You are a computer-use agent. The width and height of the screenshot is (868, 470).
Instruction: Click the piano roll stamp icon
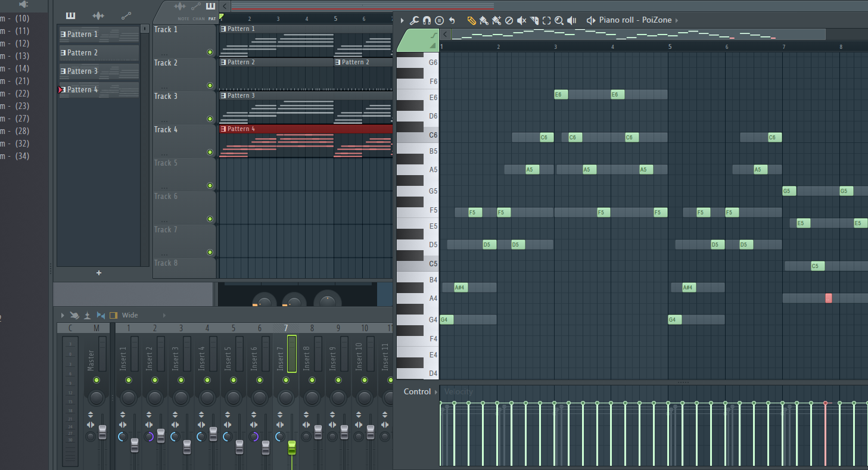[439, 20]
